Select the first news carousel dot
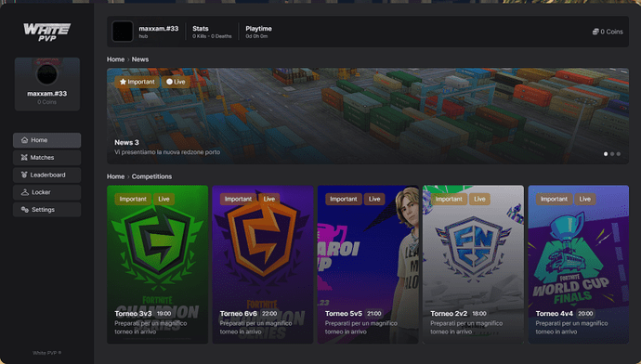The width and height of the screenshot is (641, 364). tap(606, 154)
